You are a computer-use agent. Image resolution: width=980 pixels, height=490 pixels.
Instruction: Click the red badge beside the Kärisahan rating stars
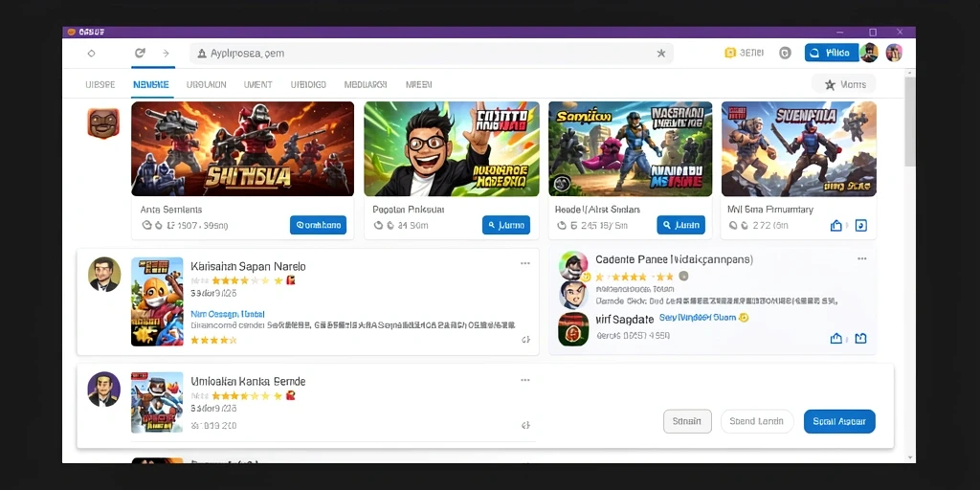(291, 280)
